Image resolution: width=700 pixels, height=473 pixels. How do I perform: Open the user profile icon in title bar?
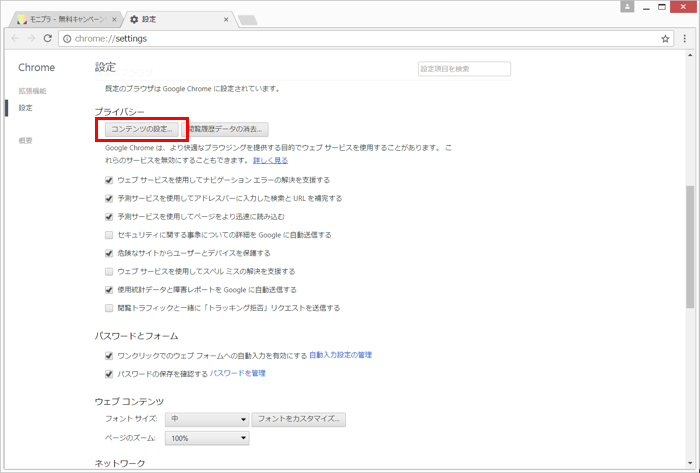coord(627,7)
